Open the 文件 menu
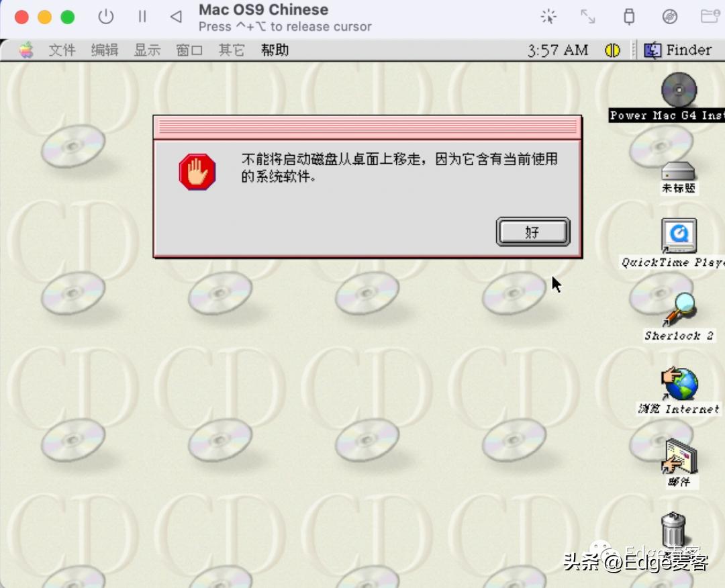Image resolution: width=725 pixels, height=588 pixels. click(62, 50)
